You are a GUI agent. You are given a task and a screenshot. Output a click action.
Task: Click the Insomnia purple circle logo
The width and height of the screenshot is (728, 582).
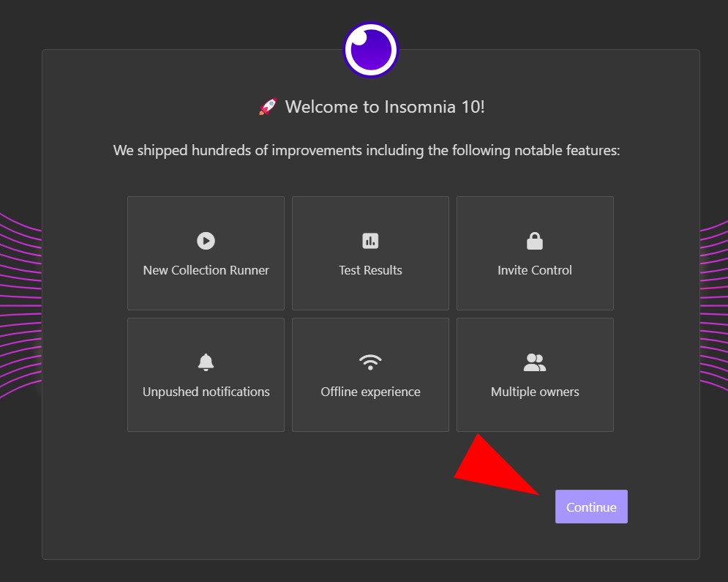370,50
